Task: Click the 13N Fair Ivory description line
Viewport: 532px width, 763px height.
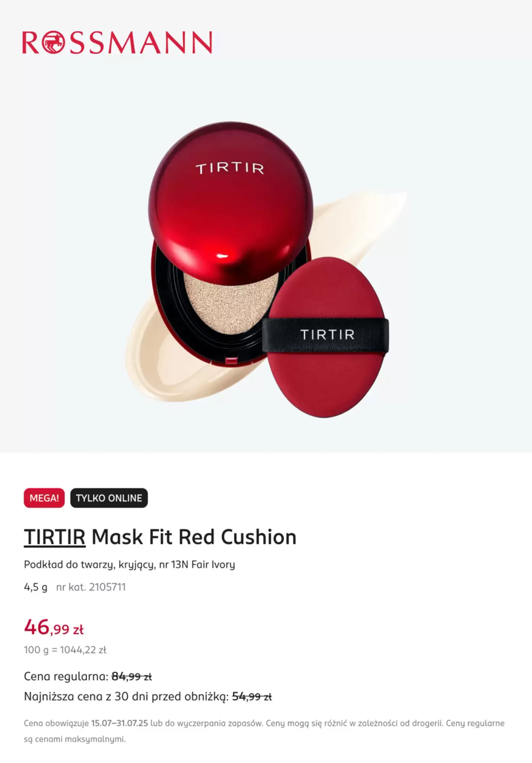Action: pos(129,565)
